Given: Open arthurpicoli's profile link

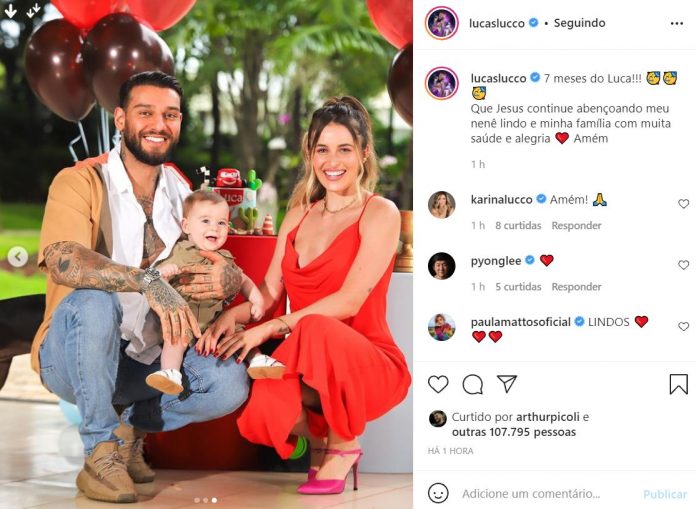Looking at the screenshot, I should (548, 417).
